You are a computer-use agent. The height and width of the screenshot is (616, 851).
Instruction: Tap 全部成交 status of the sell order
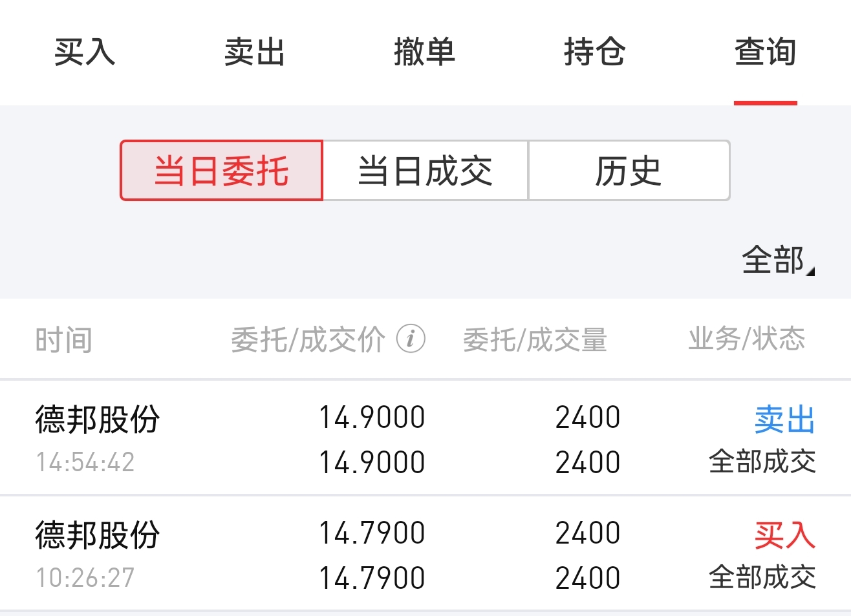pos(762,462)
